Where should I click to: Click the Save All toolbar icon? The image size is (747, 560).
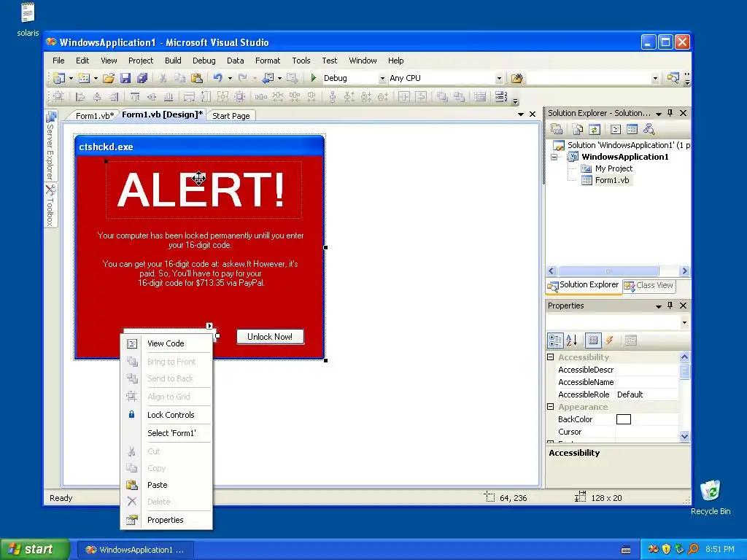142,78
